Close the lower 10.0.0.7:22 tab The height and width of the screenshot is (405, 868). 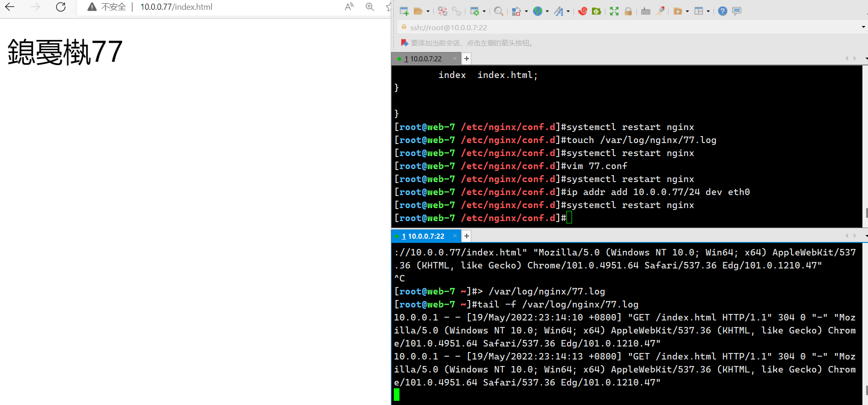pos(455,236)
